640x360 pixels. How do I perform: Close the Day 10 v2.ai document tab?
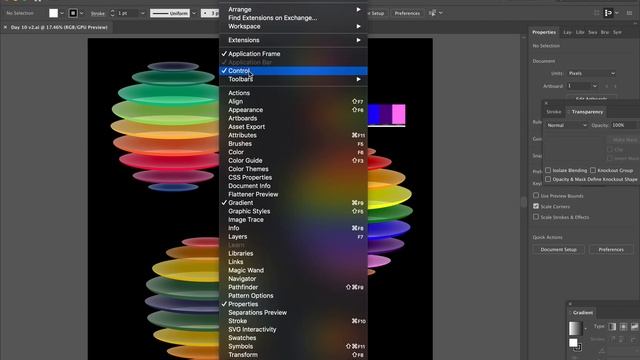coord(5,27)
